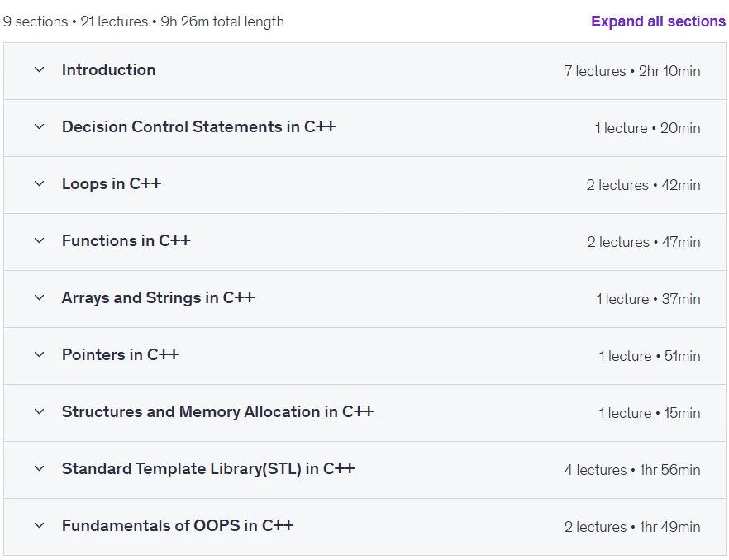Screen dimensions: 729x560
Task: Expand the Loops in C++ chevron
Action: click(40, 184)
